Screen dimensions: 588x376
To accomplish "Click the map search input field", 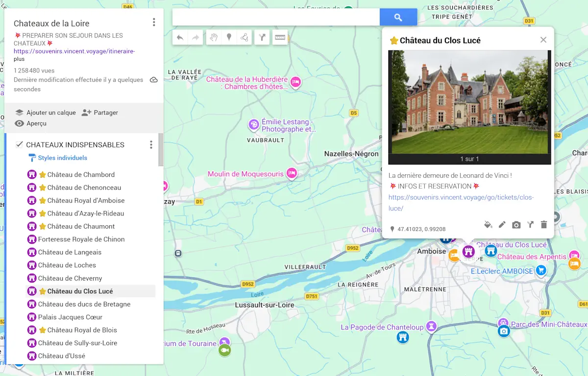I will point(276,17).
